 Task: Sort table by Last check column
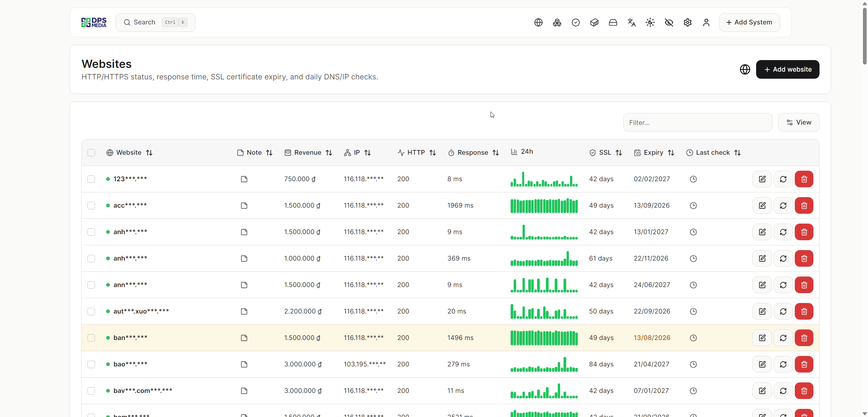(713, 153)
